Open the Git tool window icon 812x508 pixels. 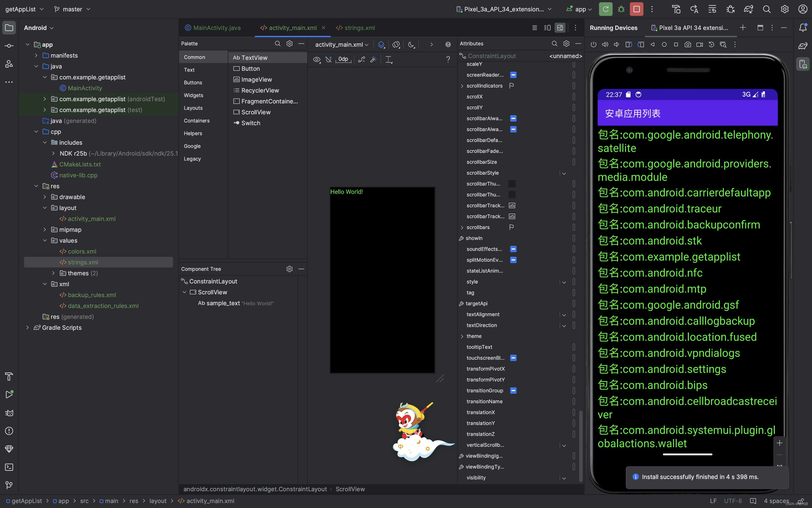[x=9, y=485]
